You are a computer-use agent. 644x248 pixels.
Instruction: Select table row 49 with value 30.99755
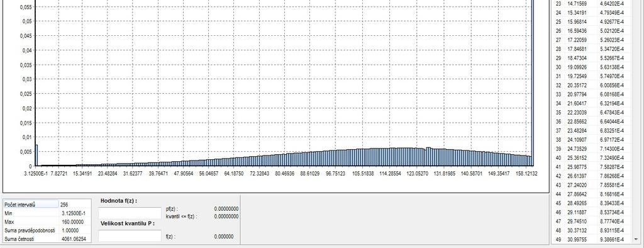pos(591,239)
